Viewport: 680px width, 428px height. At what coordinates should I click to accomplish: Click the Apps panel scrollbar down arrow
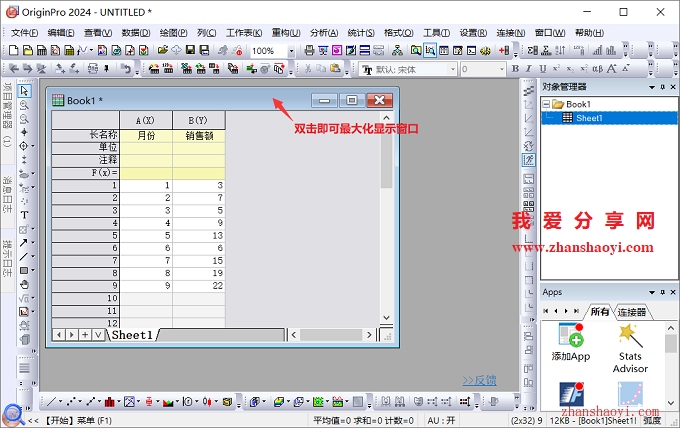tap(670, 402)
